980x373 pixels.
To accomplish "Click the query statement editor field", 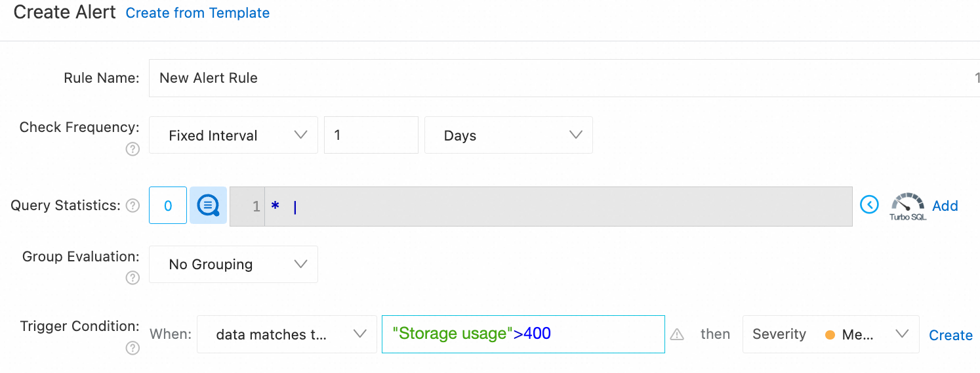I will click(x=558, y=206).
